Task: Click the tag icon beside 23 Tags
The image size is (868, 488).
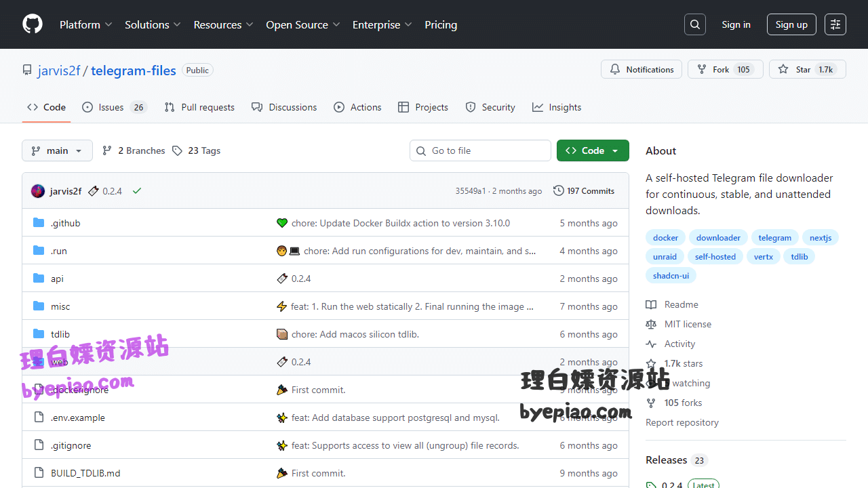Action: pos(177,150)
